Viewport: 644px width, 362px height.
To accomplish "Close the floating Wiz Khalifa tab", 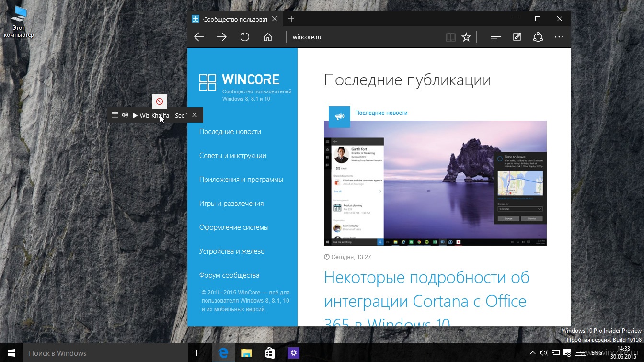I will [194, 115].
